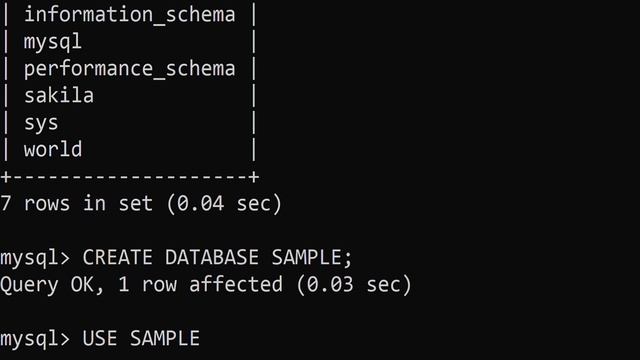
Task: Select the performance_schema row text
Action: 129,69
